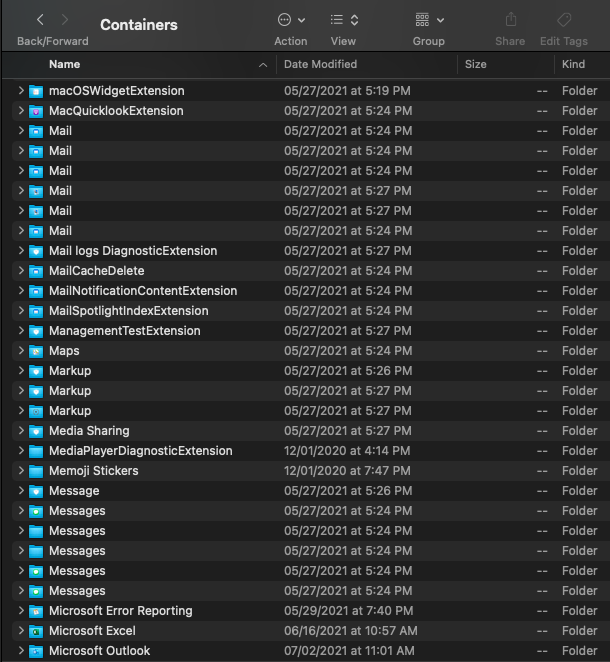This screenshot has height=662, width=610.
Task: Open the Action ellipsis circle icon
Action: click(x=284, y=19)
